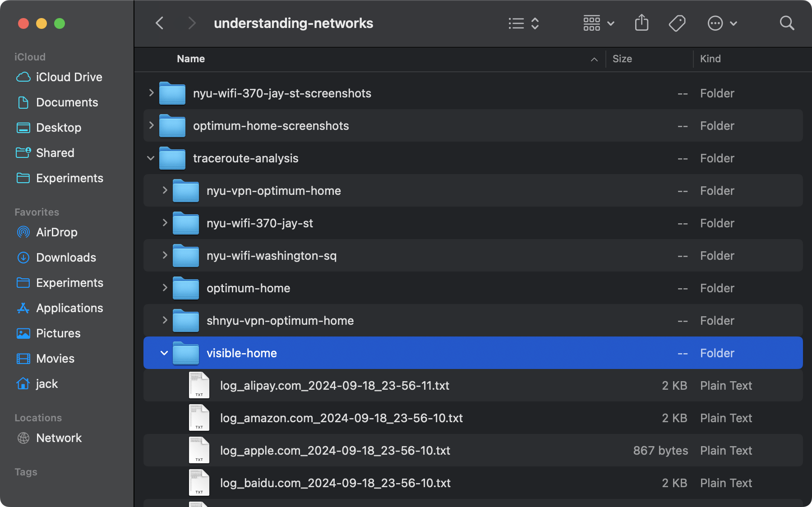Sort by the Size column header

(622, 59)
